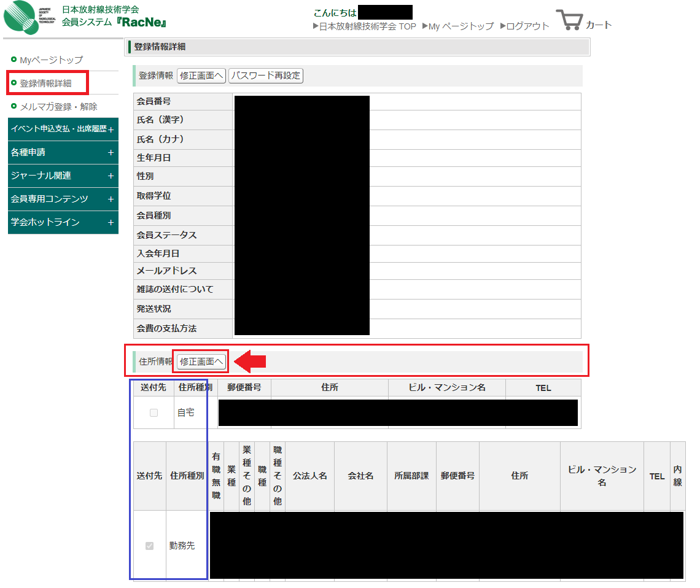The height and width of the screenshot is (588, 700).
Task: Open Myページトップ in the sidebar
Action: (x=51, y=60)
